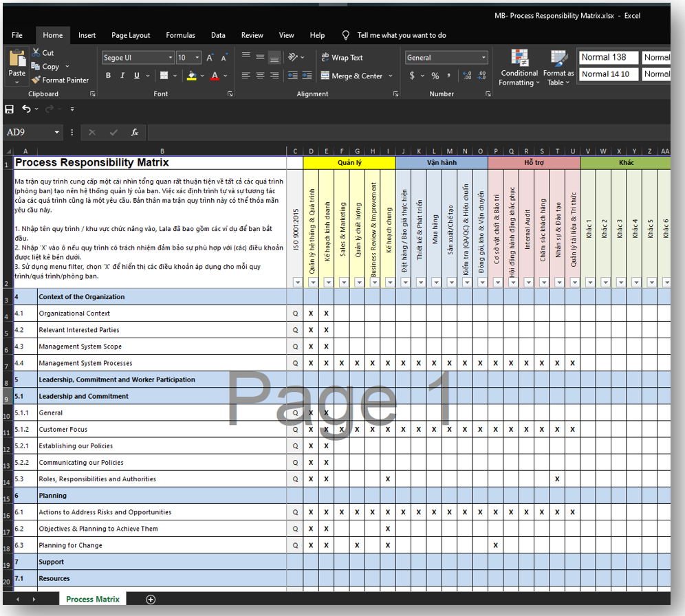Toggle Wrap Text

pos(342,58)
